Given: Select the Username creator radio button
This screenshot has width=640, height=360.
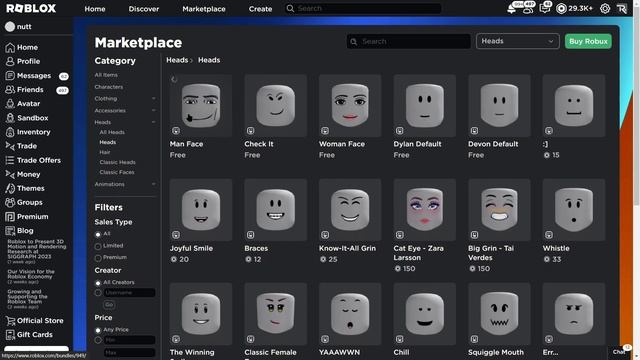Looking at the screenshot, I should [x=98, y=293].
